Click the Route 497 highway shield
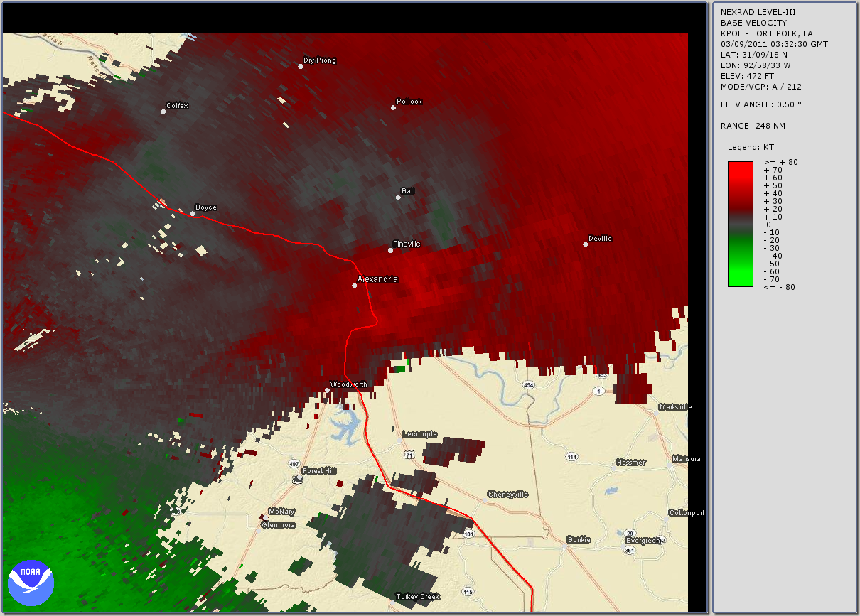Screen dimensions: 860x616 295,464
